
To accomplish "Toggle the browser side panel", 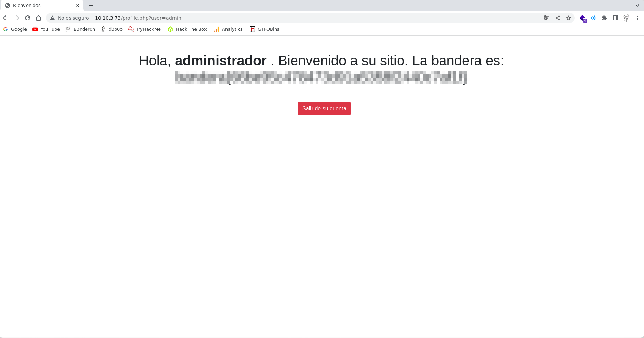I will pyautogui.click(x=615, y=18).
